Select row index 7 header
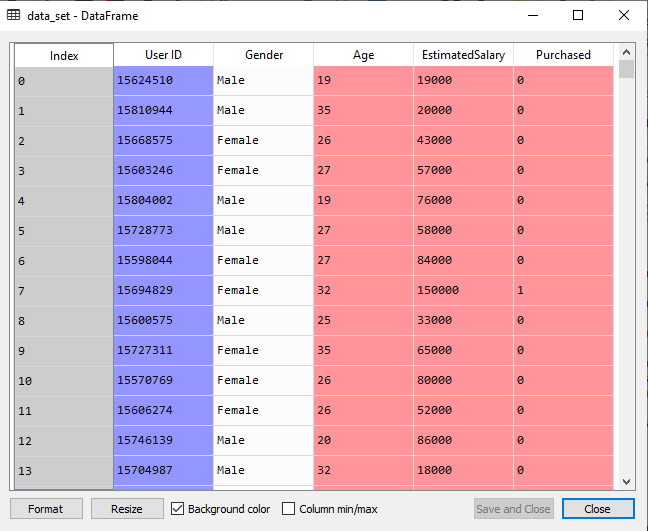This screenshot has height=531, width=648. [63, 290]
